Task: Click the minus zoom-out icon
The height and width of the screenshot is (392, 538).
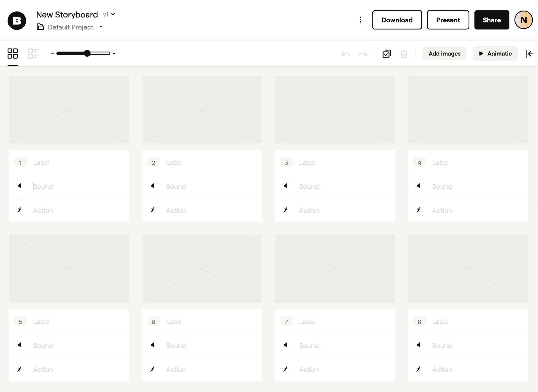Action: coord(52,53)
